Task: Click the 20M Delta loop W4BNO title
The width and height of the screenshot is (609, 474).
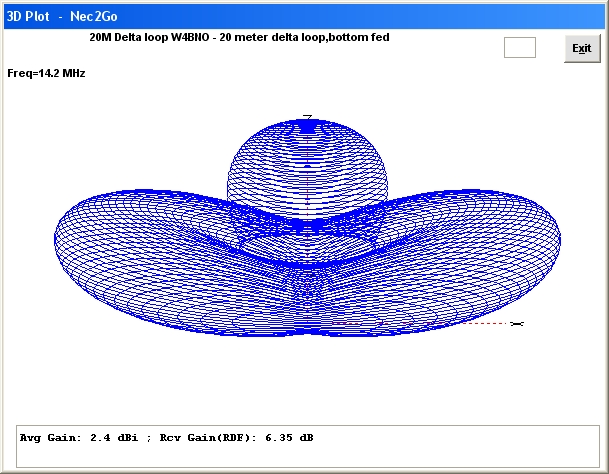Action: click(x=239, y=37)
